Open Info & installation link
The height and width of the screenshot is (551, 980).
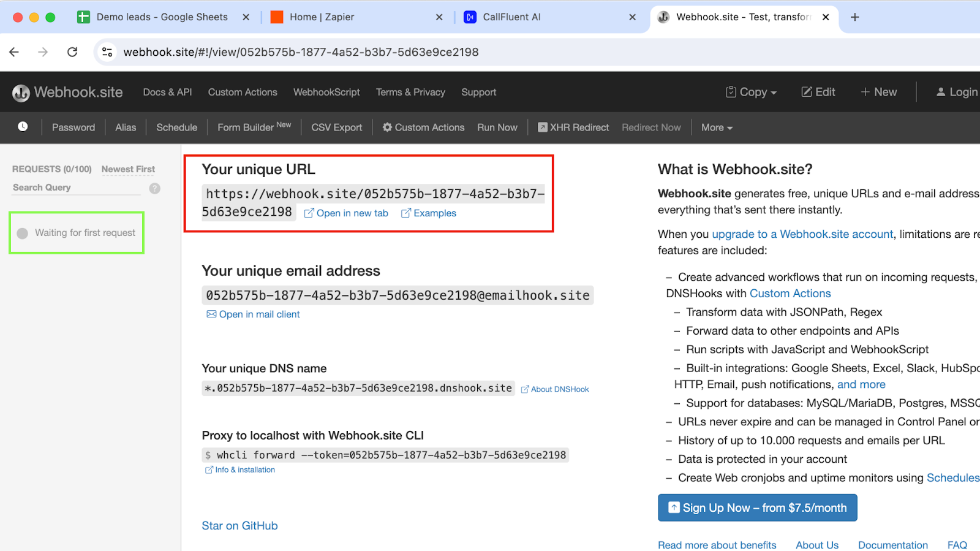point(240,470)
